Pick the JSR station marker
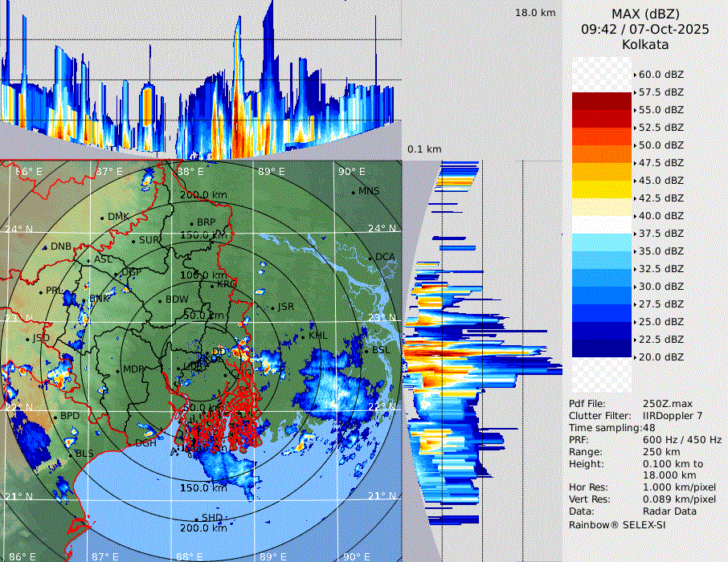Viewport: 728px width, 562px height. 274,307
